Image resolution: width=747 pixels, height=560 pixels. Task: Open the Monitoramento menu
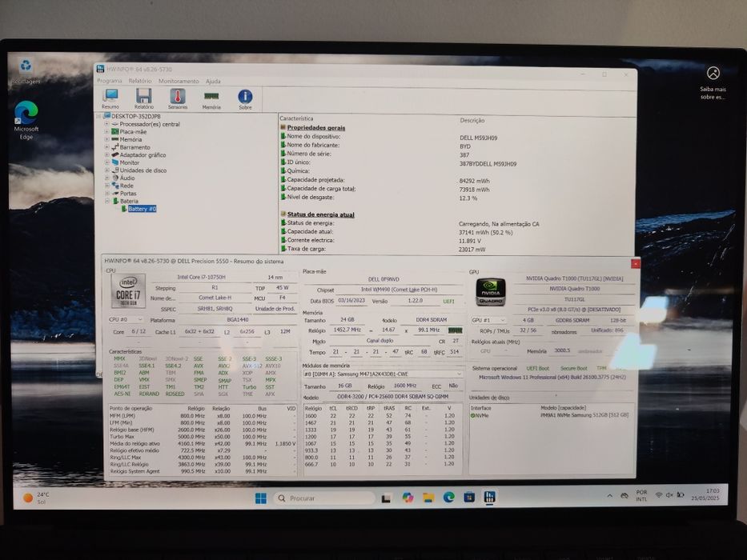(179, 81)
